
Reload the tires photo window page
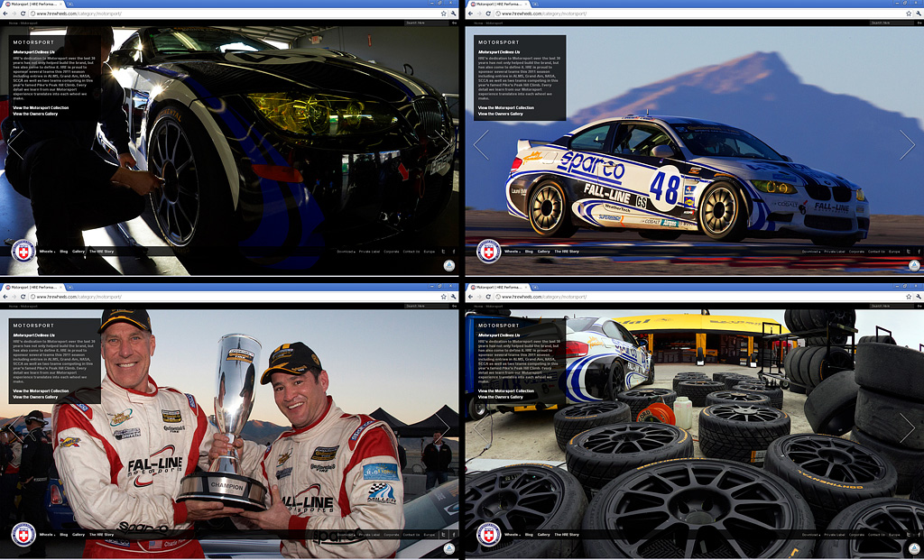[488, 296]
